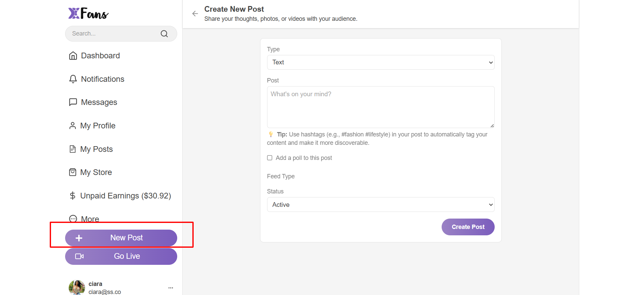Open the post Type dropdown
This screenshot has width=644, height=295.
coord(381,62)
